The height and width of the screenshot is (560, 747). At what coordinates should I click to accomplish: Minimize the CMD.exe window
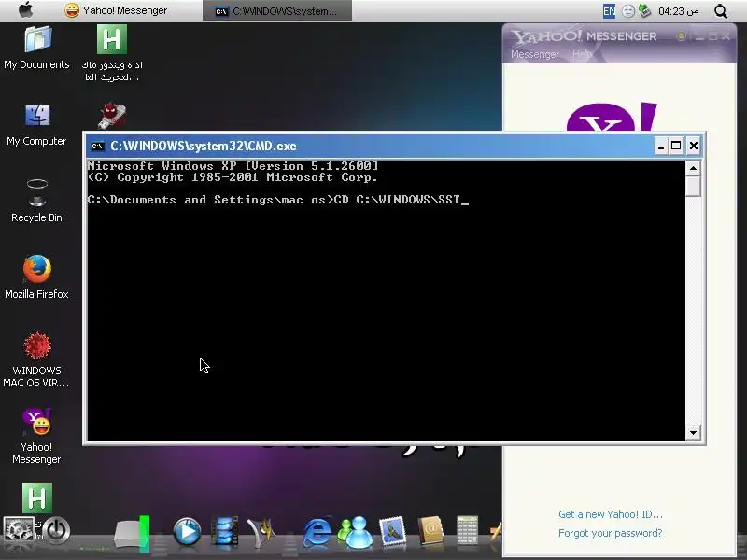coord(660,146)
